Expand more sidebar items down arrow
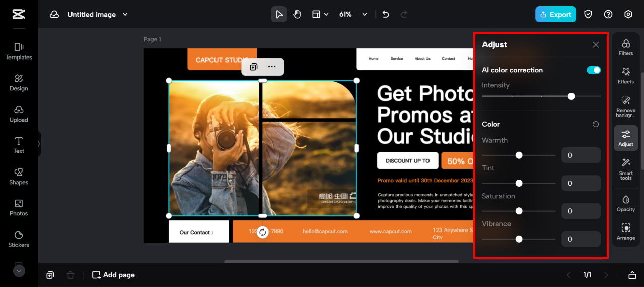Image resolution: width=644 pixels, height=287 pixels. (19, 271)
